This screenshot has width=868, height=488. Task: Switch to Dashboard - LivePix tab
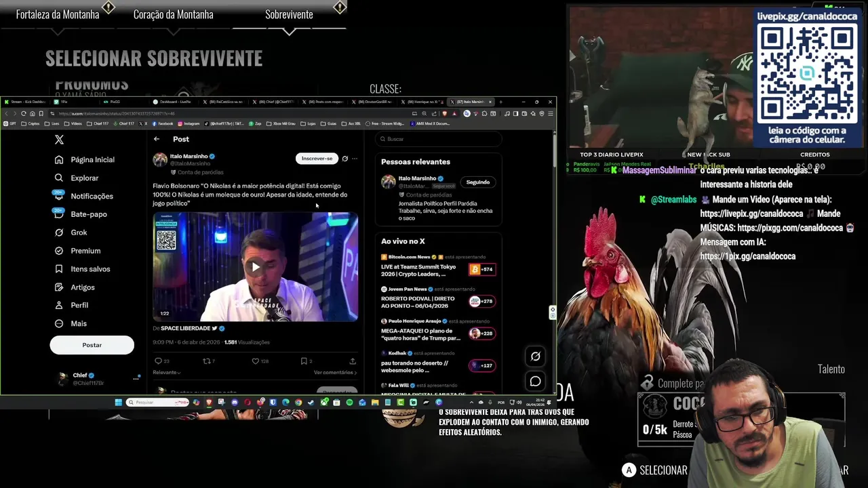(x=176, y=102)
